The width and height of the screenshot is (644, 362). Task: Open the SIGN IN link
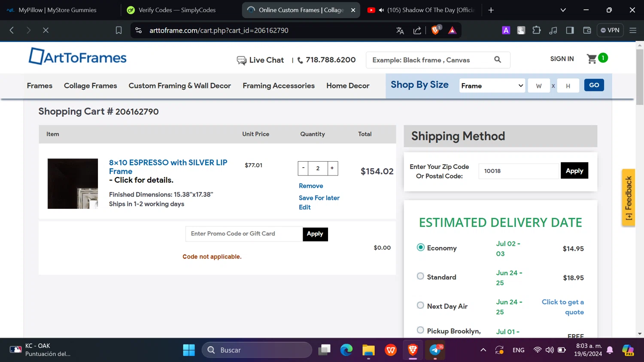562,59
